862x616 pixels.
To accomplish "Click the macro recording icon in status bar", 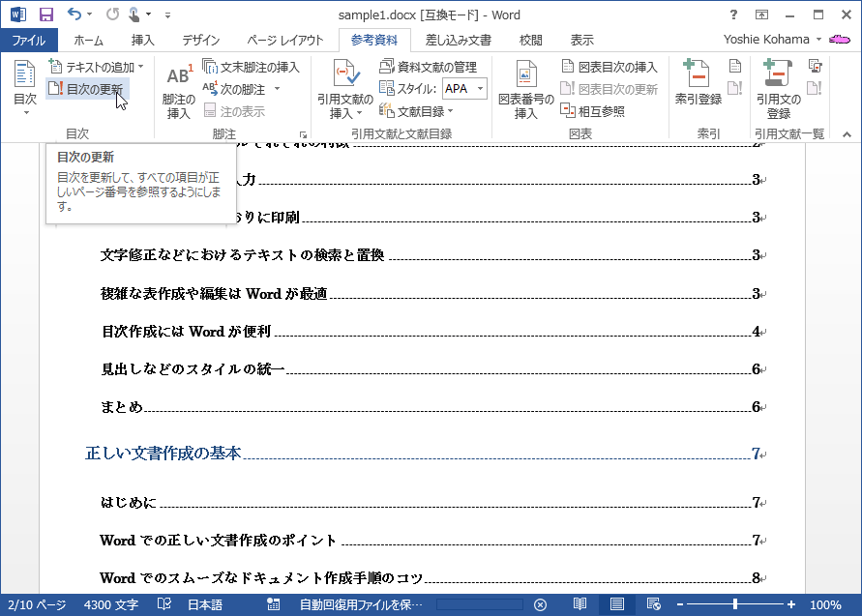I will [x=273, y=604].
